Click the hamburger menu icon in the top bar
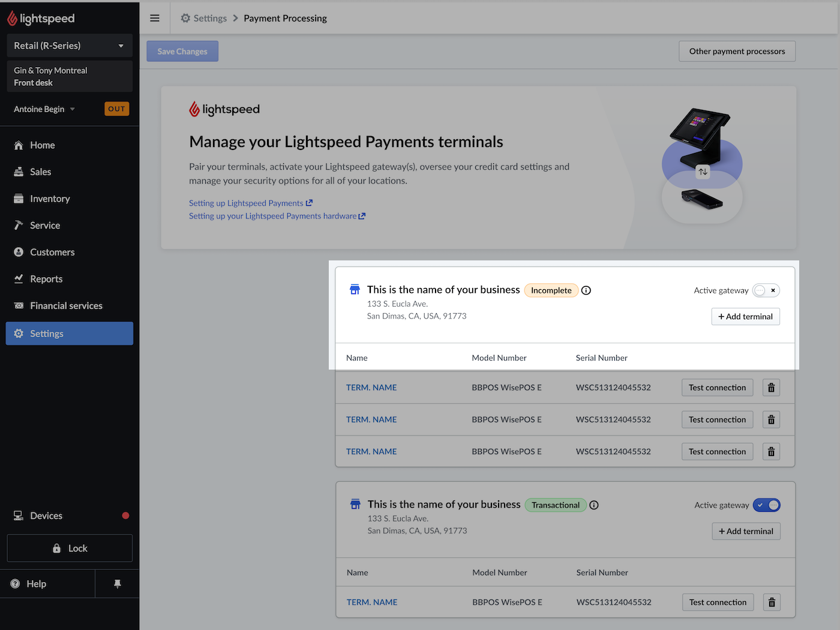Image resolution: width=840 pixels, height=630 pixels. tap(155, 18)
